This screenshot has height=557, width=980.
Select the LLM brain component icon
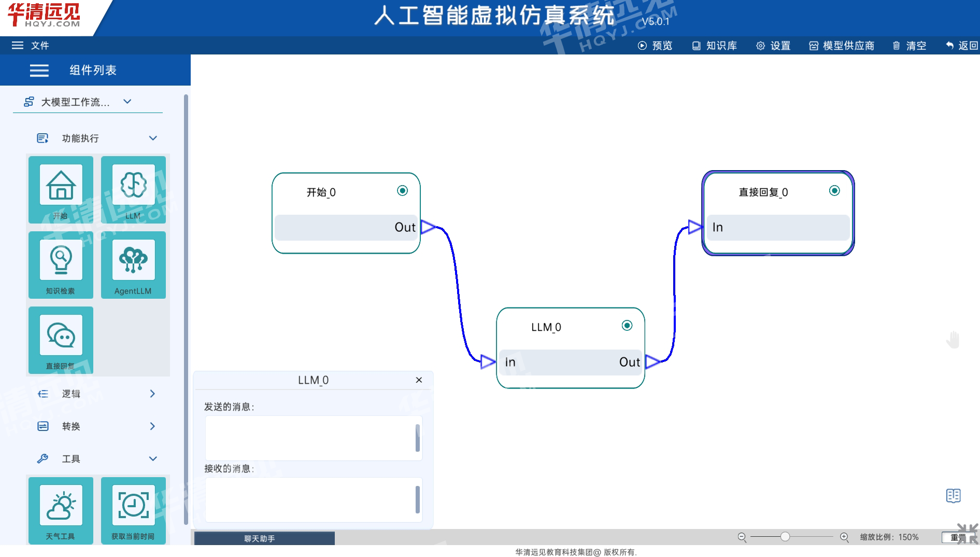[x=133, y=186]
